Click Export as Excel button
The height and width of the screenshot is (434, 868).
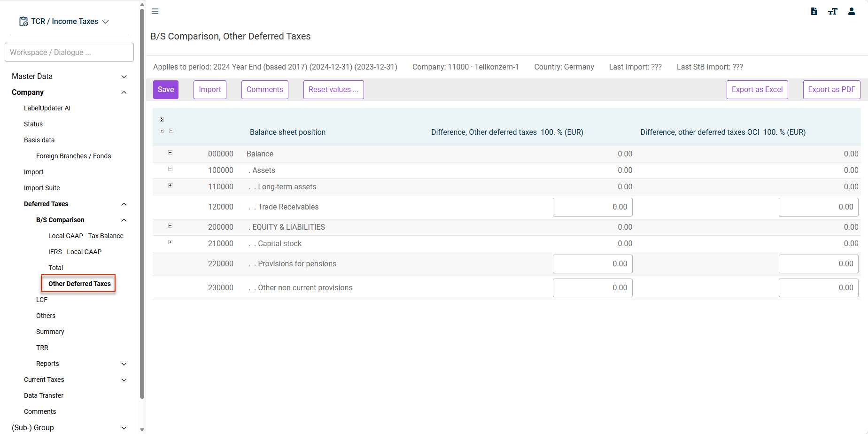coord(757,90)
